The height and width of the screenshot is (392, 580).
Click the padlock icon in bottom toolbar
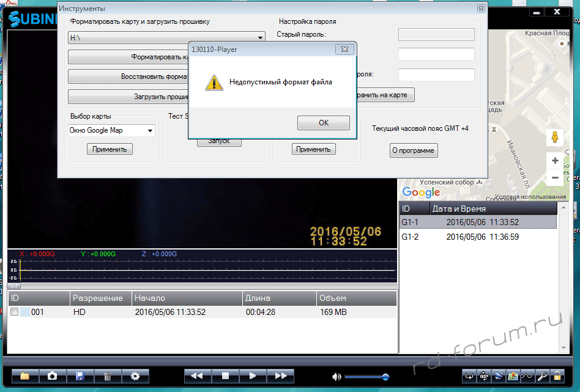[x=558, y=376]
